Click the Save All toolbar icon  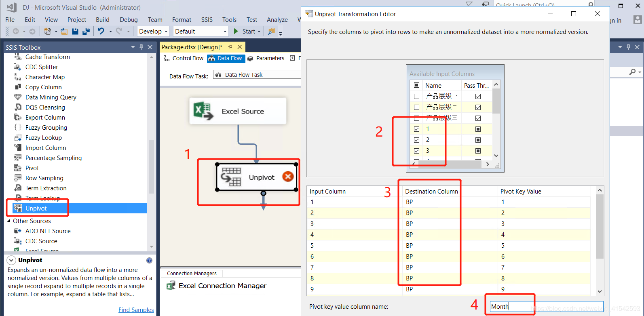(x=86, y=31)
